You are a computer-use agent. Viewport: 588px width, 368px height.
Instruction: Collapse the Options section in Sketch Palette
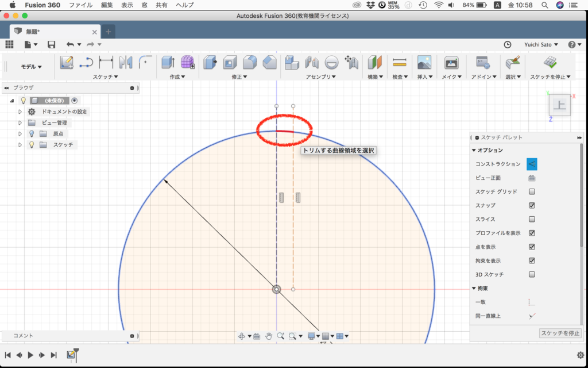click(x=474, y=150)
